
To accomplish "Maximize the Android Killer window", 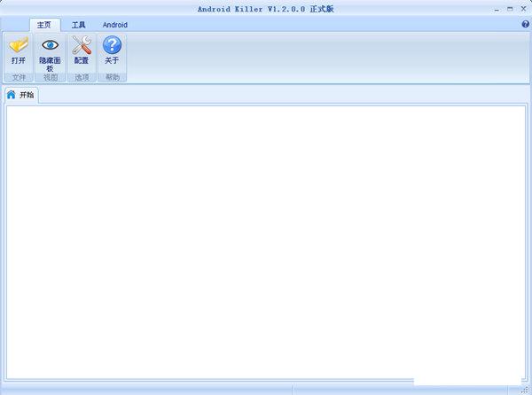I will click(x=509, y=8).
